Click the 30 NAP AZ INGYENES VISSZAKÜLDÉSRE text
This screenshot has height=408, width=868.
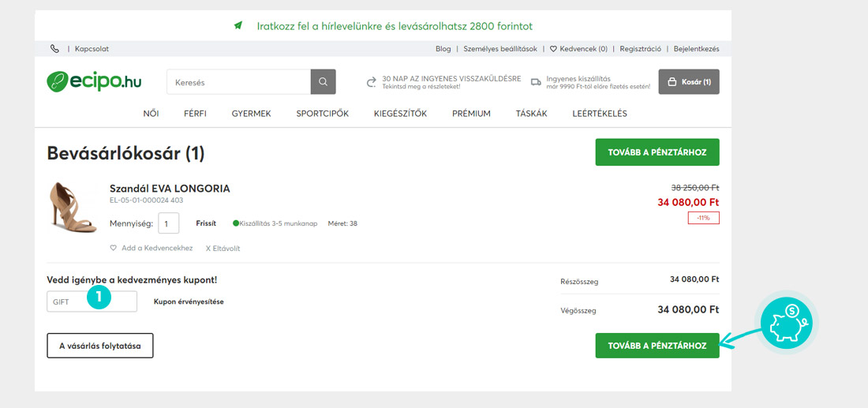coord(451,79)
